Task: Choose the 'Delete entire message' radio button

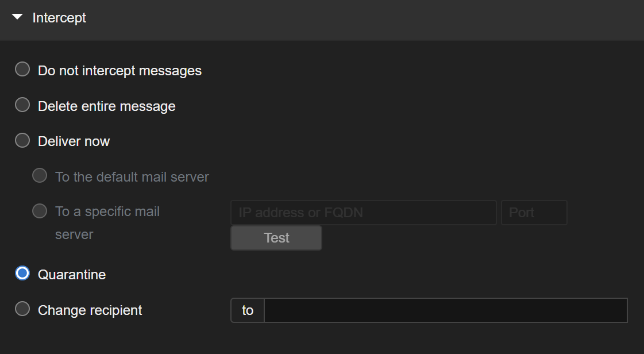Action: pos(22,105)
